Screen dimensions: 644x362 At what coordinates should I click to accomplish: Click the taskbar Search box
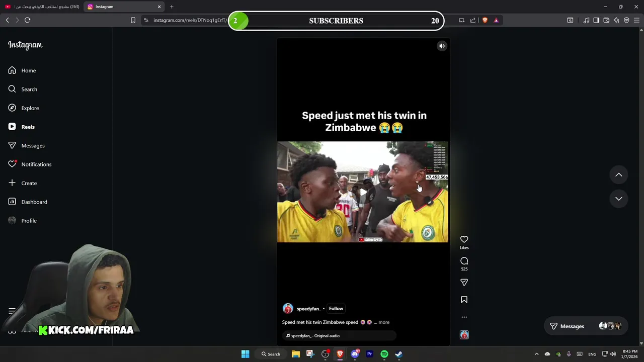tap(271, 354)
